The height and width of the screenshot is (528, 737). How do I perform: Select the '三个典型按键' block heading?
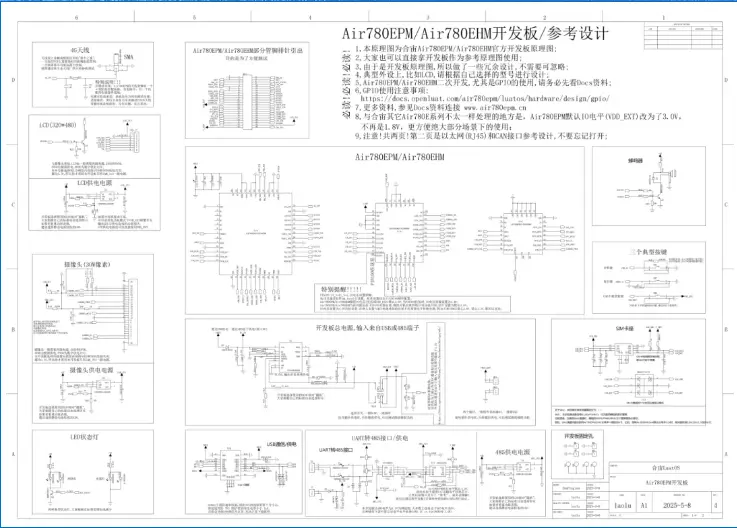[x=648, y=252]
